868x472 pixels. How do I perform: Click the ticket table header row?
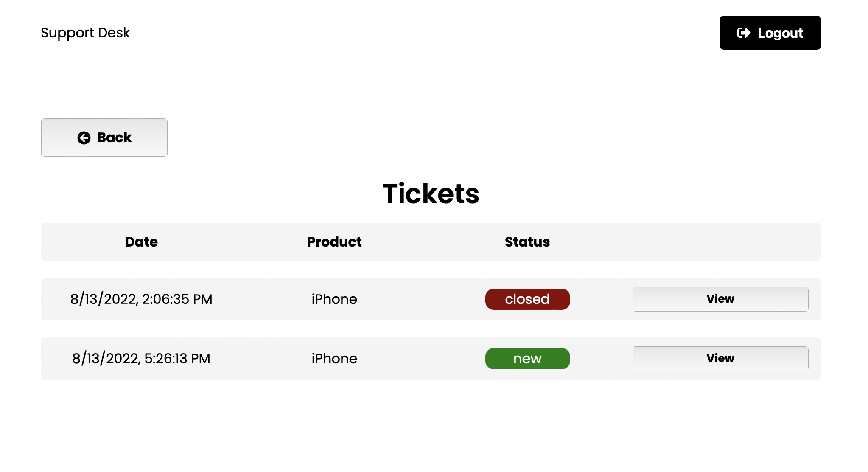click(x=431, y=242)
